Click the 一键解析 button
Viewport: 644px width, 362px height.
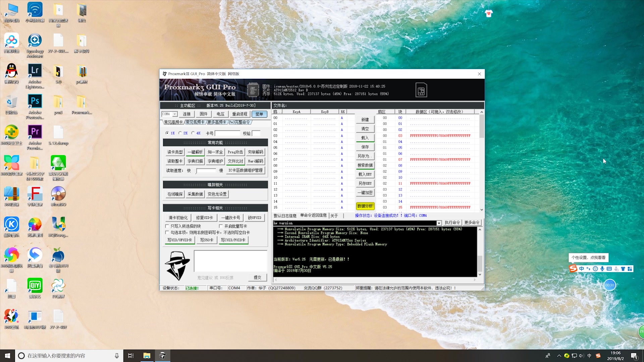195,152
